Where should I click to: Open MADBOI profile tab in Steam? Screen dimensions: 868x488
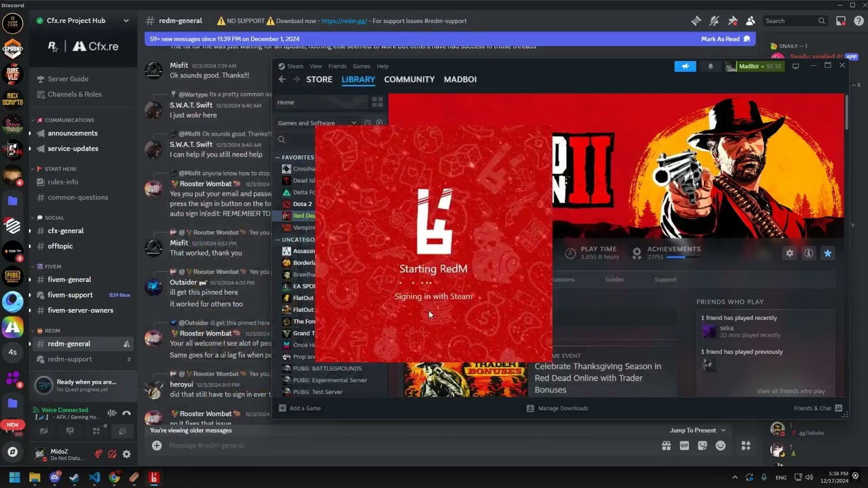tap(460, 79)
